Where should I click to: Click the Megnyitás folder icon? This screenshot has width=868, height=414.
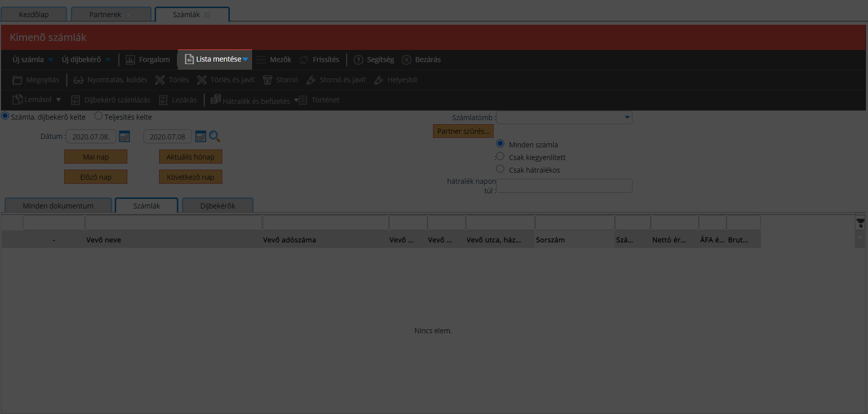point(17,80)
